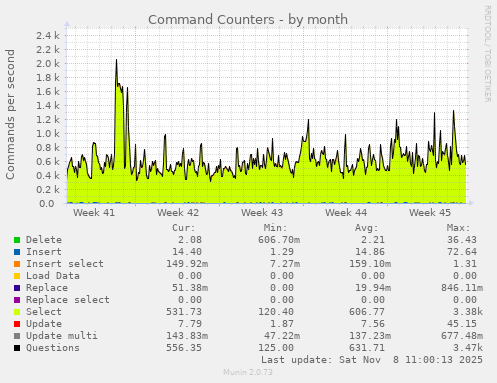
Task: Click the 'Cur:' column header
Action: [x=184, y=228]
